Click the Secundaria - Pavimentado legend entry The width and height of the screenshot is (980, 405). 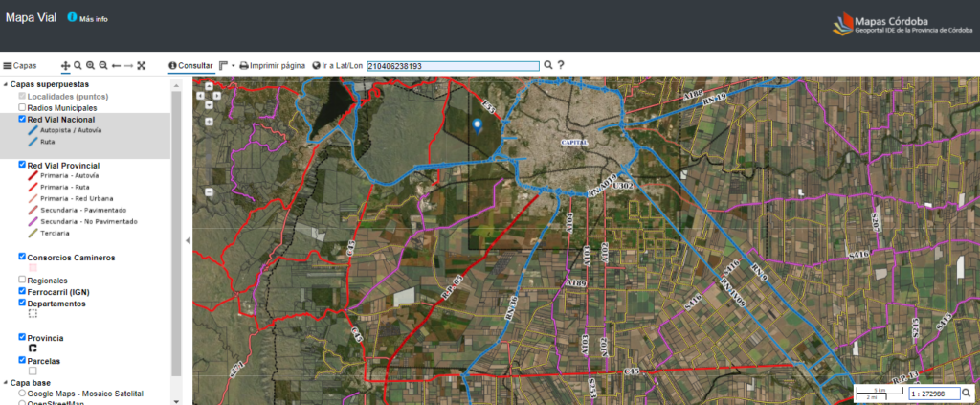(x=78, y=210)
